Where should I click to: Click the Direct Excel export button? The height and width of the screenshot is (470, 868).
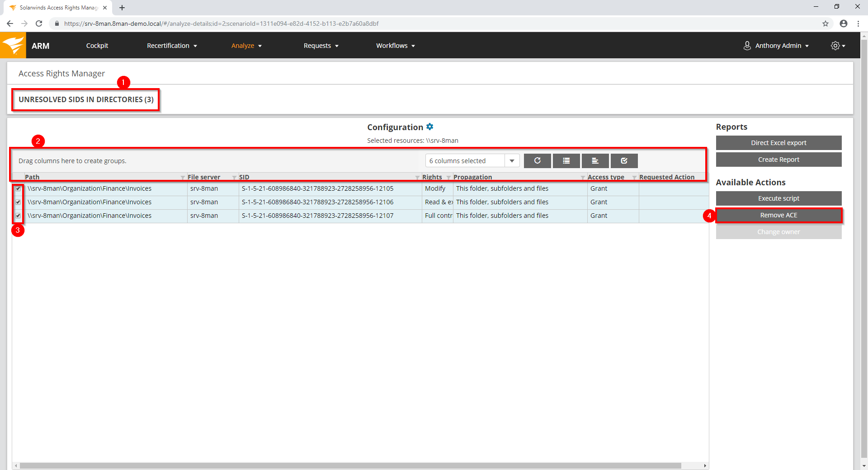point(778,143)
